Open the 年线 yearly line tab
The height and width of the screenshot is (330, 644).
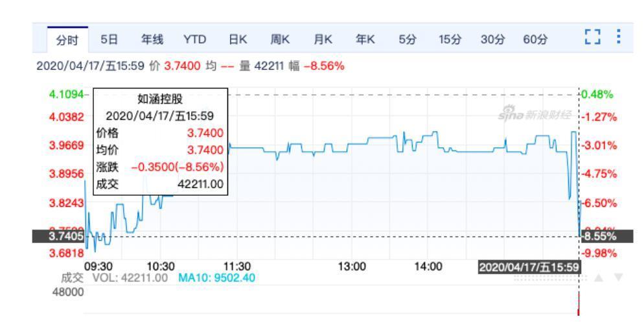pos(152,40)
